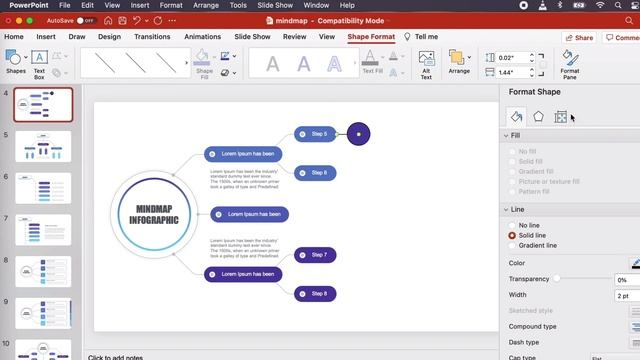Redo the last action

pos(158,20)
